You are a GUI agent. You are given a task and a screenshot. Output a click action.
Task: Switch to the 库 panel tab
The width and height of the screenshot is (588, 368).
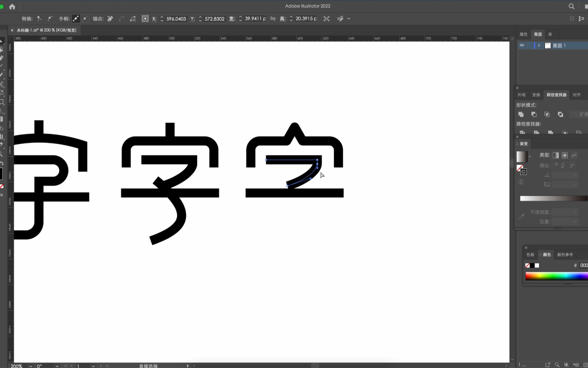coord(550,34)
